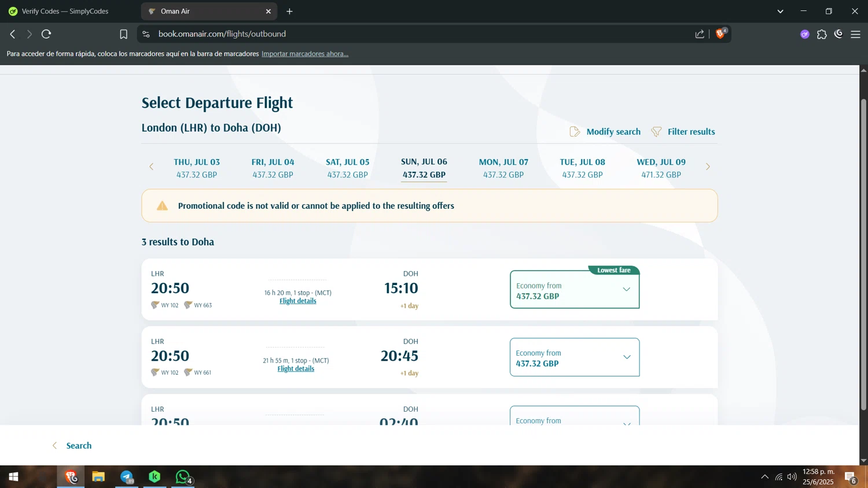This screenshot has width=868, height=488.
Task: Click Modify search
Action: [x=605, y=132]
